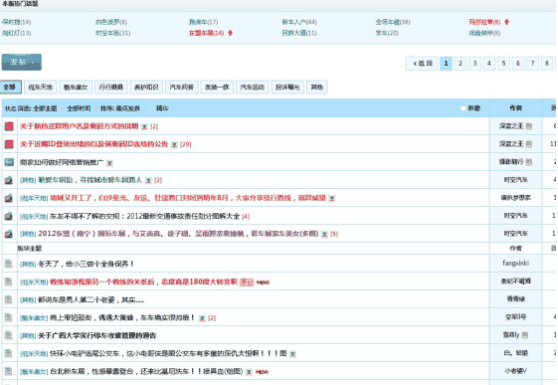Click the red announcement icon of the first thread
558x385 pixels.
tap(9, 126)
